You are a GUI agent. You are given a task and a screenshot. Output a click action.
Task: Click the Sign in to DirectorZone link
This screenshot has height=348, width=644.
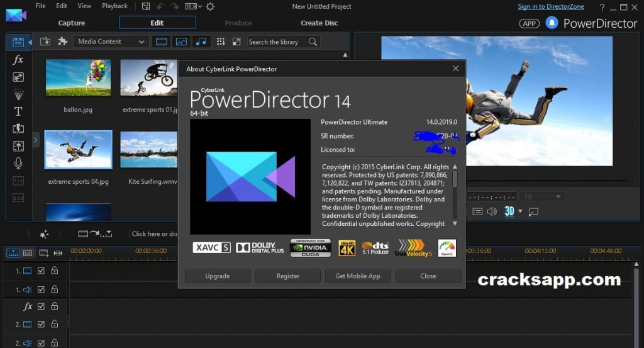point(551,6)
